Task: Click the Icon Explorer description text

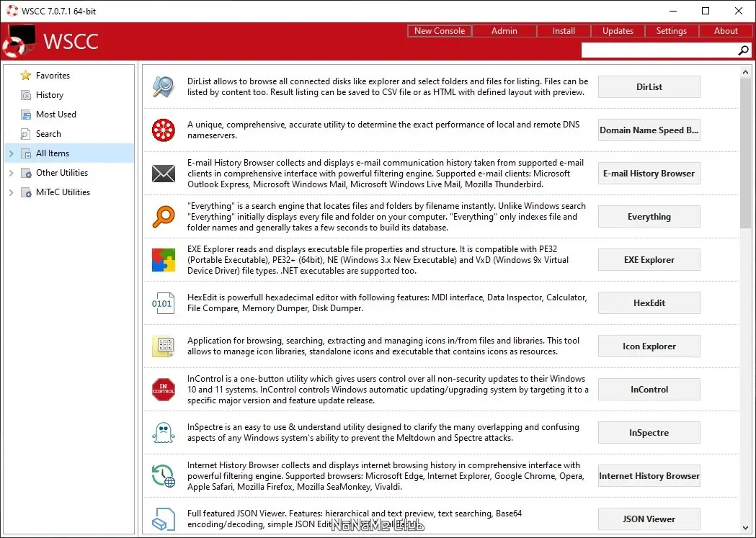Action: pos(383,346)
